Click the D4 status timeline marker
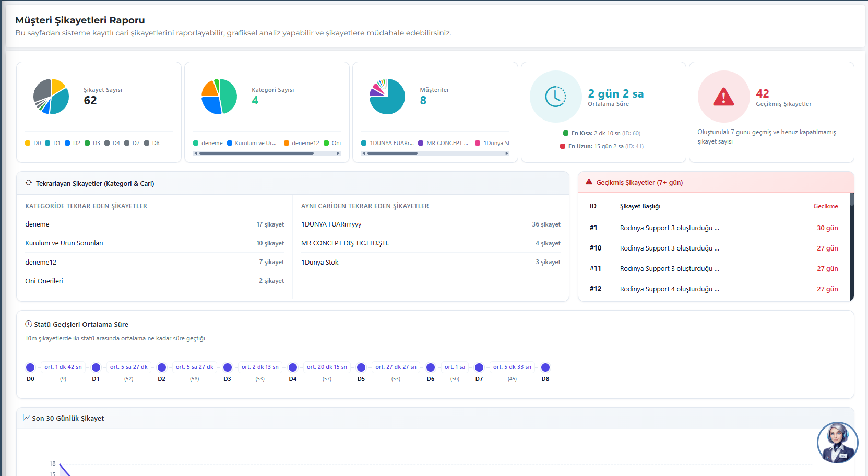Screen dimensions: 868x476 [x=293, y=367]
